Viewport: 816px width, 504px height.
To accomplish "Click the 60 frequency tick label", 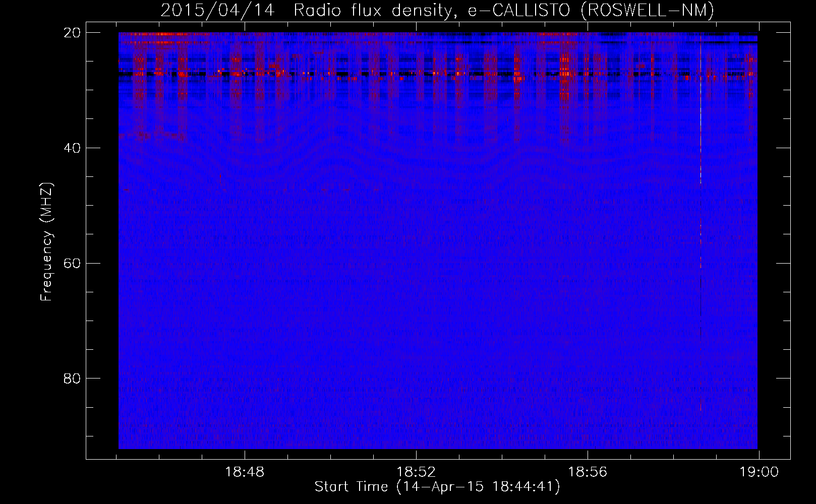I will click(72, 264).
